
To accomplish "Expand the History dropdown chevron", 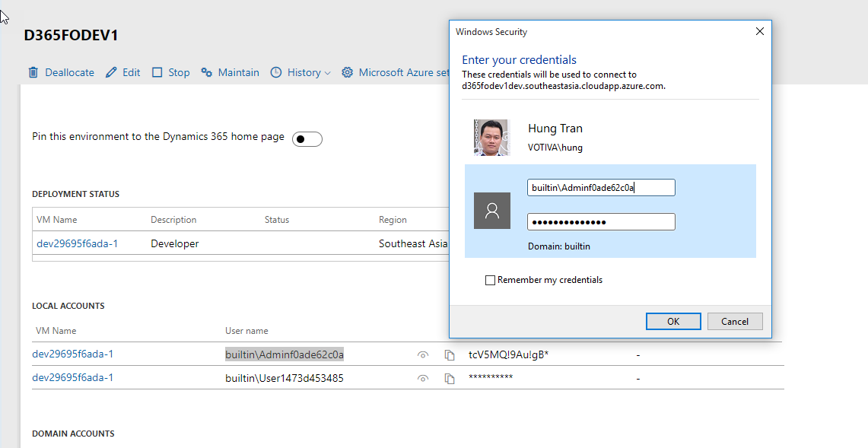I will click(x=327, y=73).
